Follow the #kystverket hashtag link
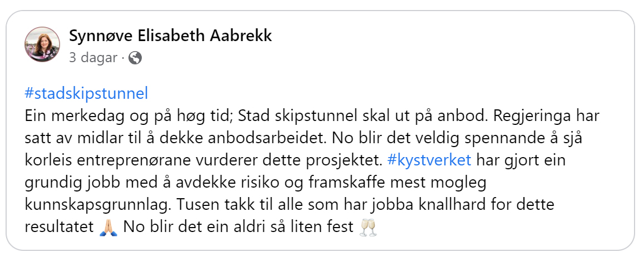Screen dimensions: 644x257 point(429,160)
